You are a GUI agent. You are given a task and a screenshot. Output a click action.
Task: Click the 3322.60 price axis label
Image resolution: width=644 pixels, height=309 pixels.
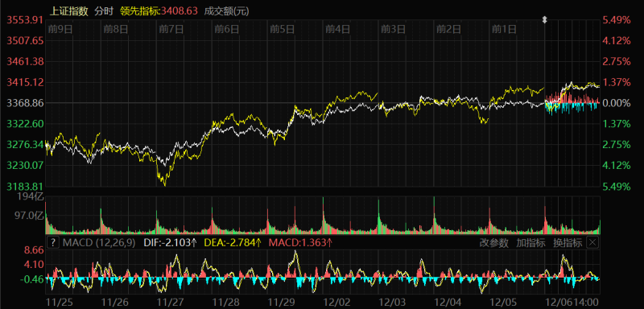coord(25,124)
